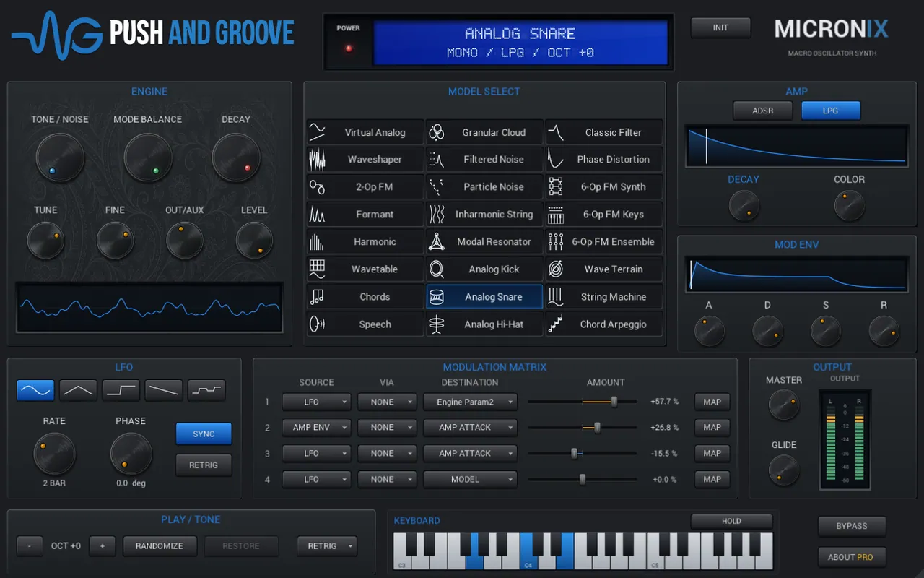Select the Classic Filter model icon
The height and width of the screenshot is (578, 924).
click(555, 132)
